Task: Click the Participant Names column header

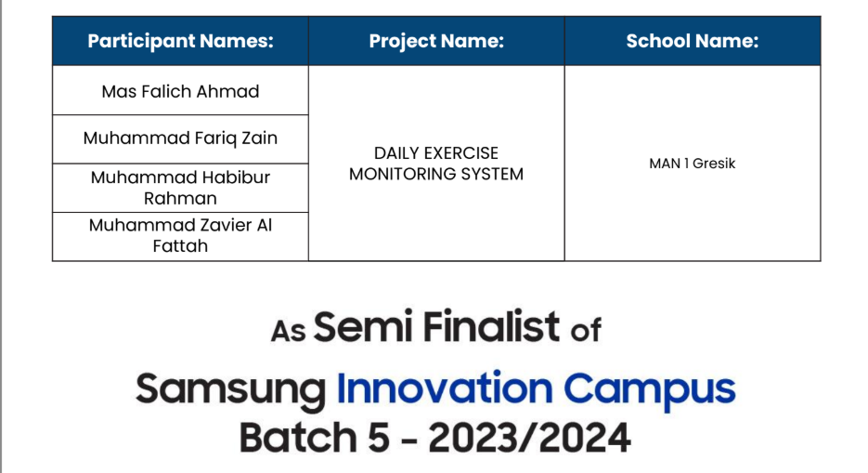Action: click(x=180, y=41)
